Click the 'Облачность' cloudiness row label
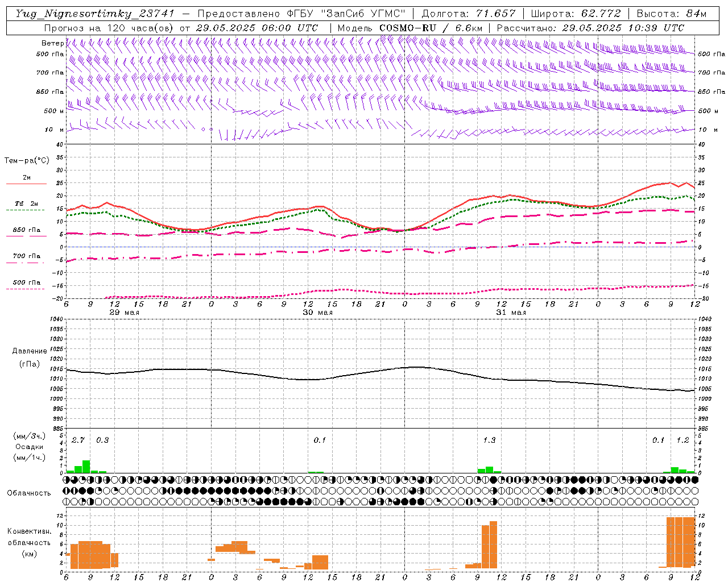This screenshot has height=582, width=728. coord(28,493)
